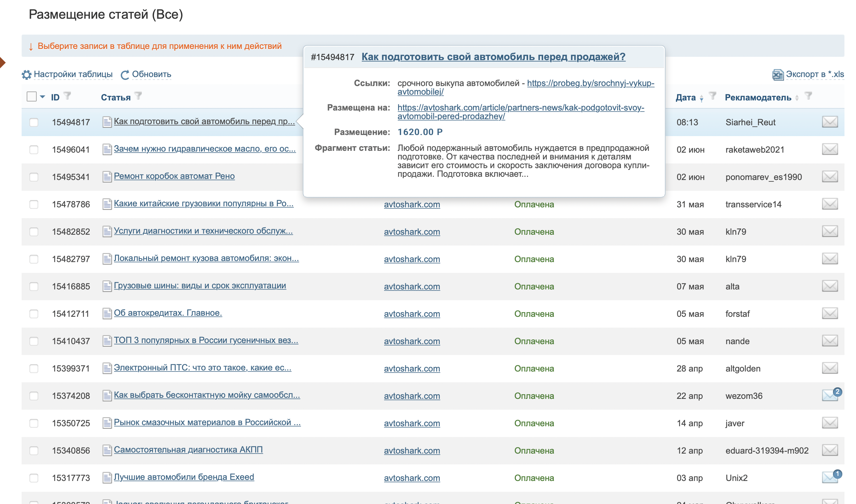Open popup title article link #15494817

coord(494,57)
